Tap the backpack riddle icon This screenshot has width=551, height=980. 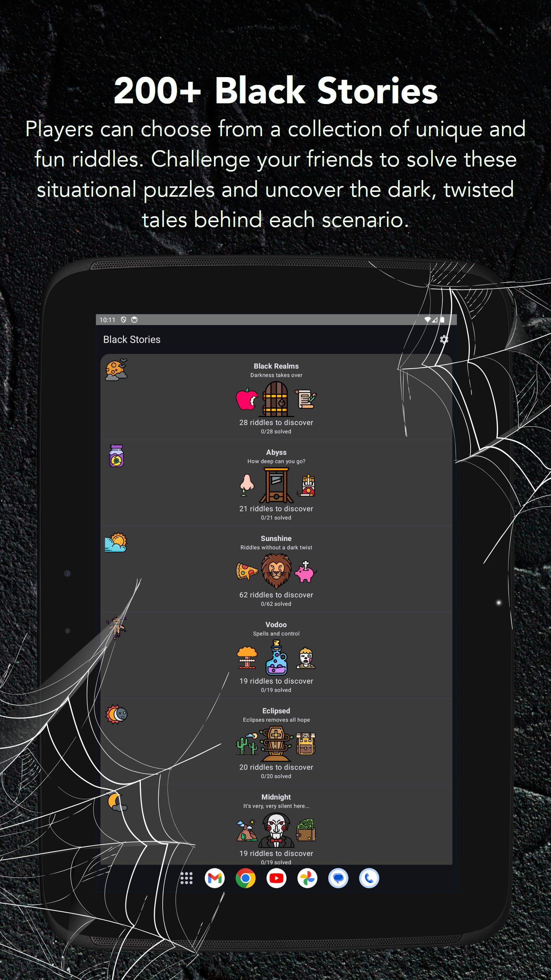[x=306, y=744]
